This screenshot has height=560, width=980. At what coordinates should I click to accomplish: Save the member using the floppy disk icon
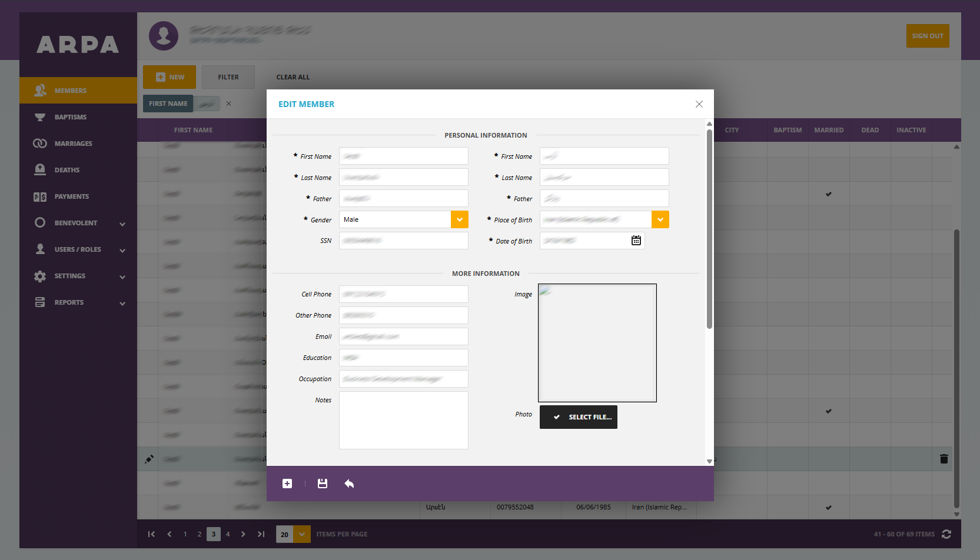(x=323, y=483)
